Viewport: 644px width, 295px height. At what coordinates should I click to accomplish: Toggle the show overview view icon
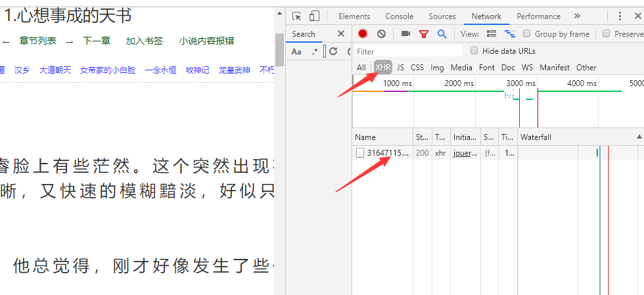510,34
